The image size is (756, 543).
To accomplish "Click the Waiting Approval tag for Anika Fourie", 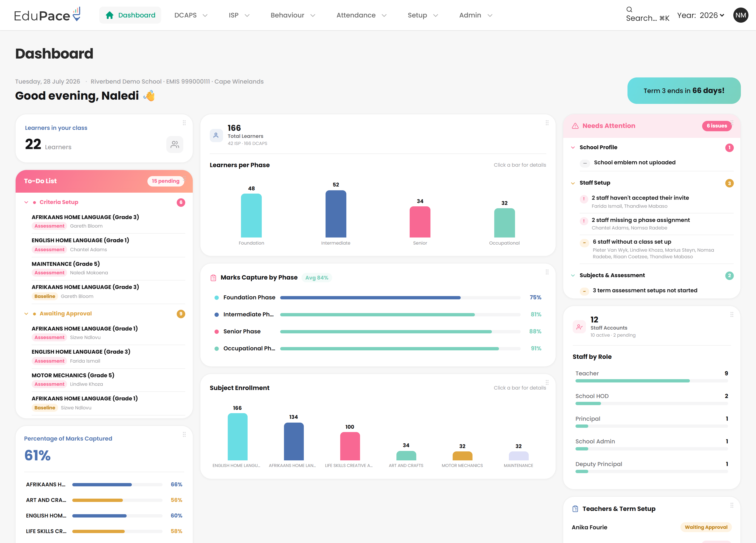I will (x=706, y=527).
